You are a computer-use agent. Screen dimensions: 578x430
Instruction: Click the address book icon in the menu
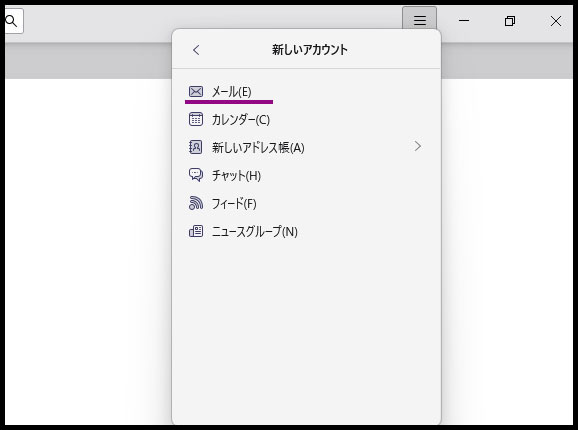click(x=196, y=147)
